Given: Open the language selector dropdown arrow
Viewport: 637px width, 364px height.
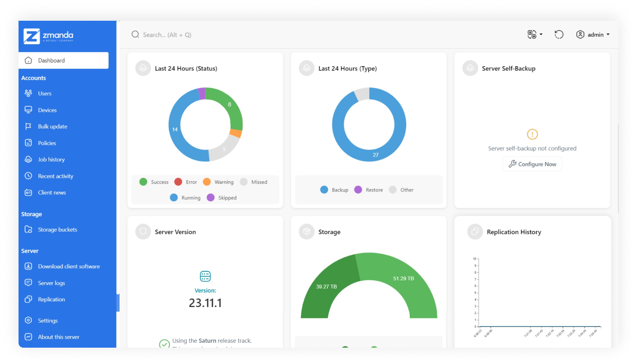Looking at the screenshot, I should tap(540, 34).
